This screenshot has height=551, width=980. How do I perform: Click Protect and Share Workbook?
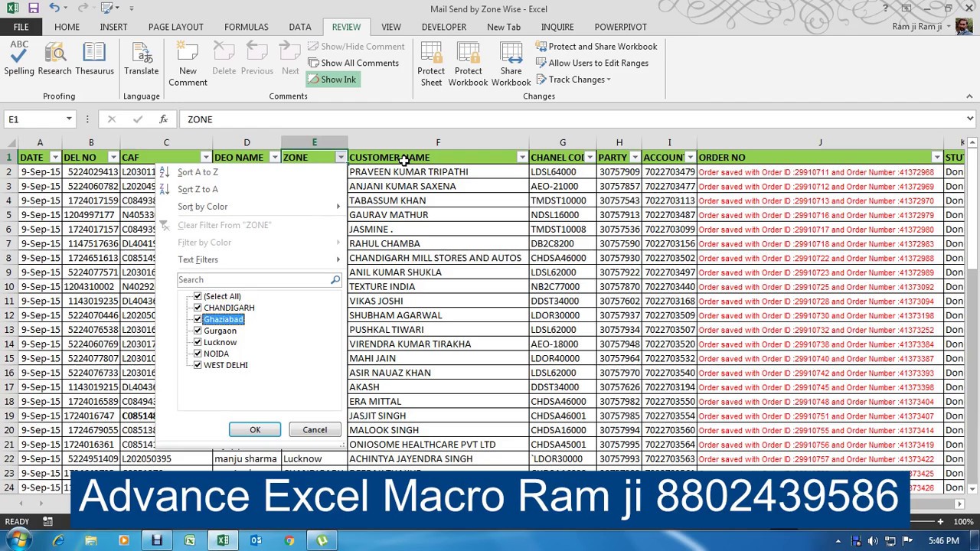tap(596, 47)
